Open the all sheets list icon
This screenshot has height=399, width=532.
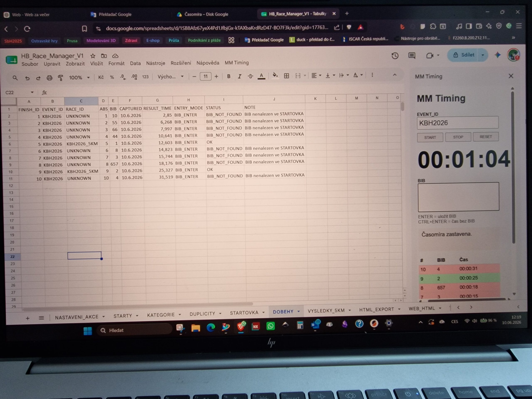click(41, 318)
